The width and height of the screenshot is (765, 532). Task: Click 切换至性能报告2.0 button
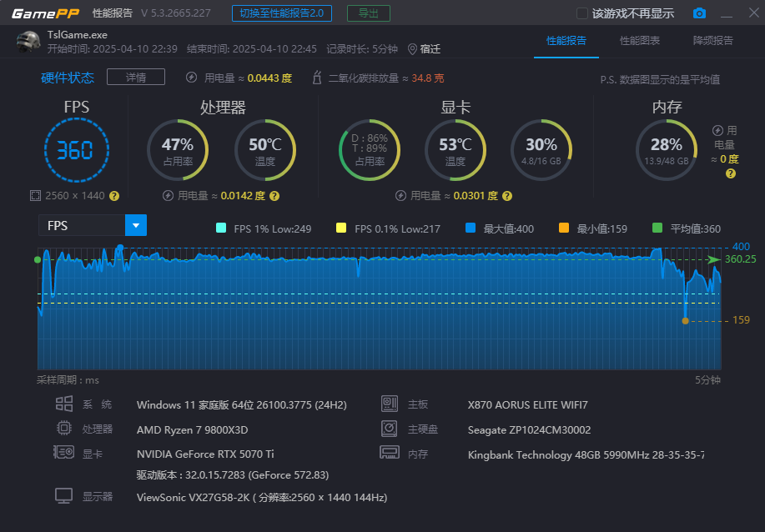282,13
